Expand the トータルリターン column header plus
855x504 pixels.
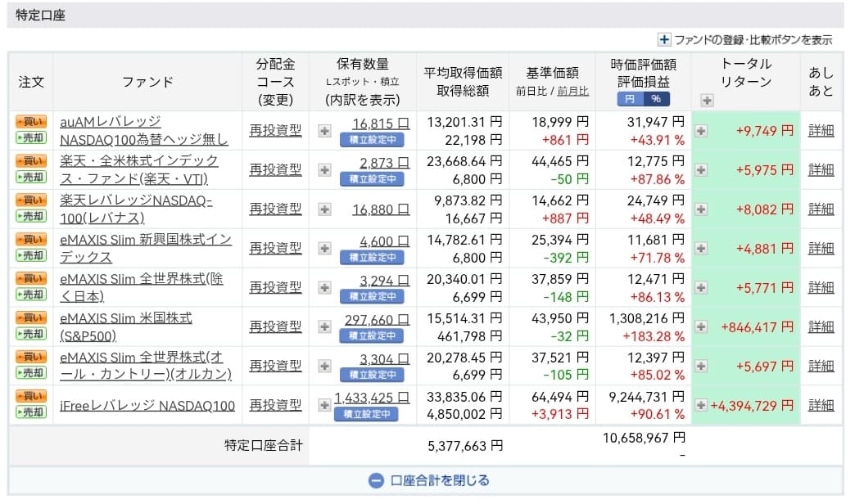708,101
